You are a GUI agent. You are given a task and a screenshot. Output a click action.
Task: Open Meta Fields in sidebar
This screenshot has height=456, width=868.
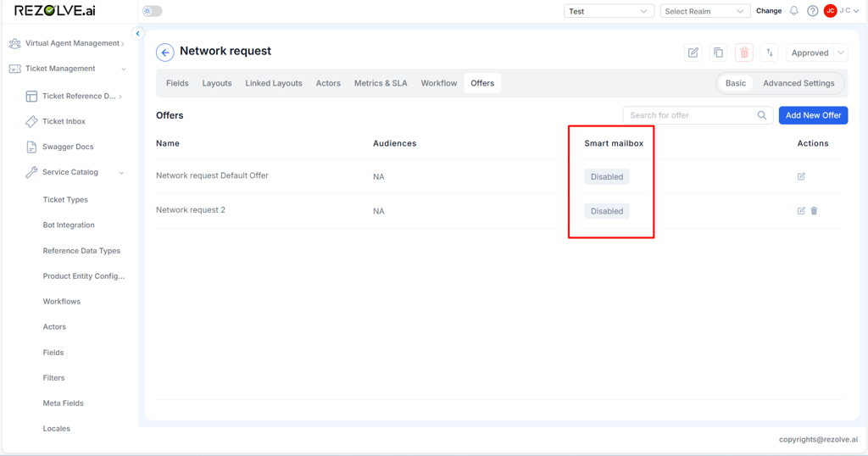(63, 403)
